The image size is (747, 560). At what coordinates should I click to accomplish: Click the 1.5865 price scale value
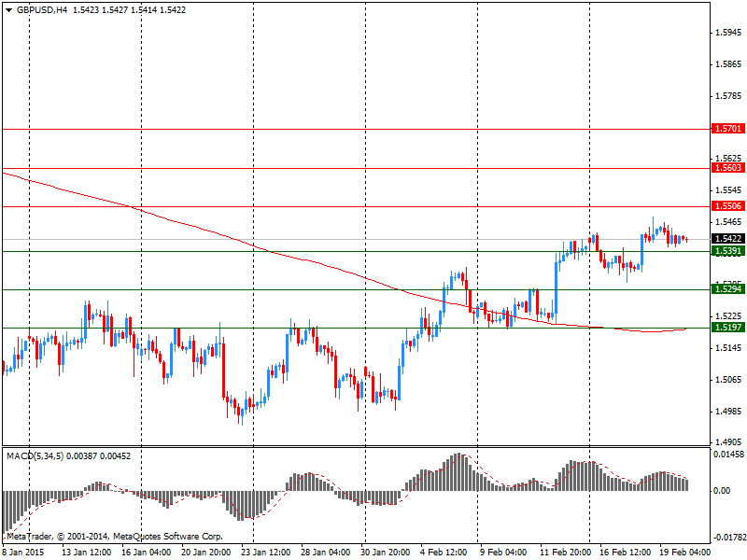point(728,64)
